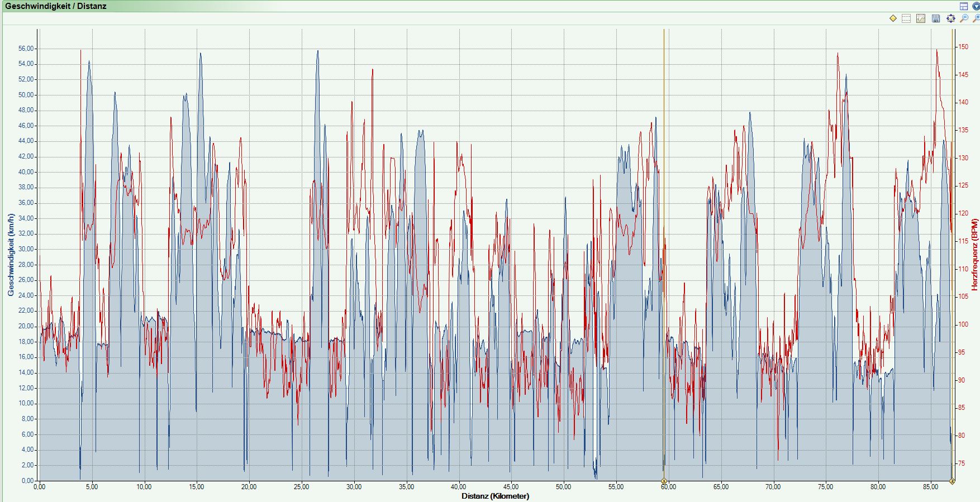Screen dimensions: 980x502
Task: Click the 45,00 kilometer axis tick label
Action: [511, 487]
